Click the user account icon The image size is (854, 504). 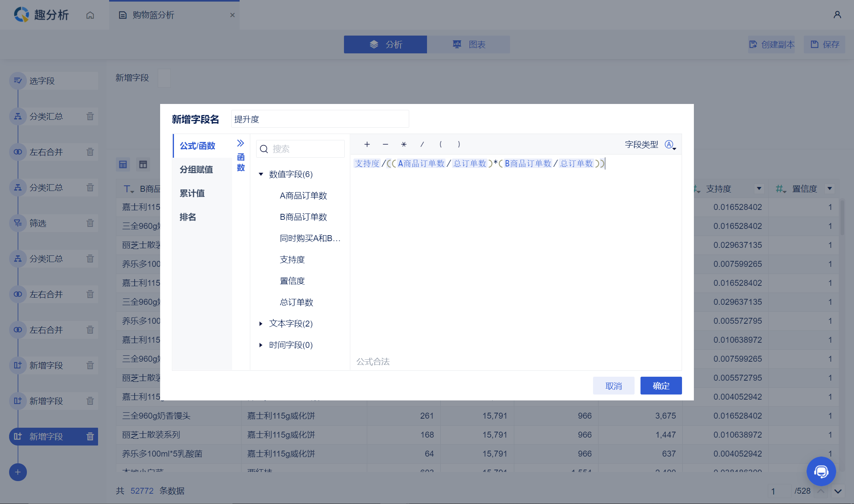837,15
